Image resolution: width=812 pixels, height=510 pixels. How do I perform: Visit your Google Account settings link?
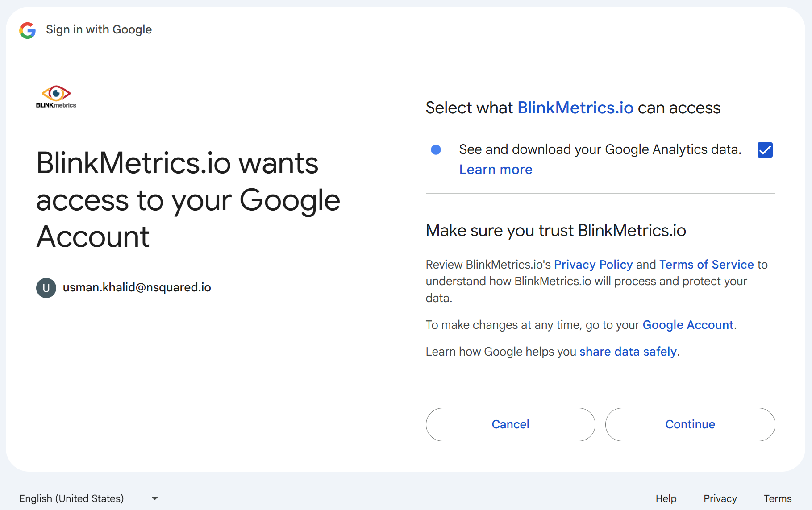tap(688, 325)
